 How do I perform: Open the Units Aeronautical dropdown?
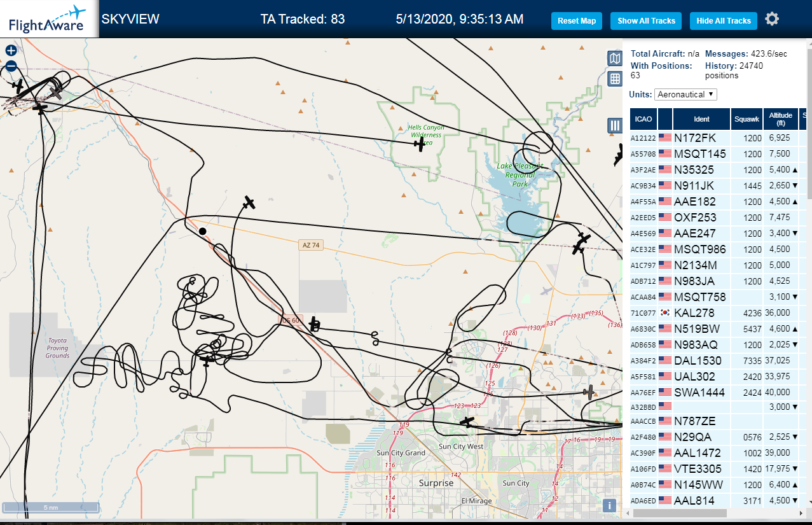pyautogui.click(x=685, y=94)
